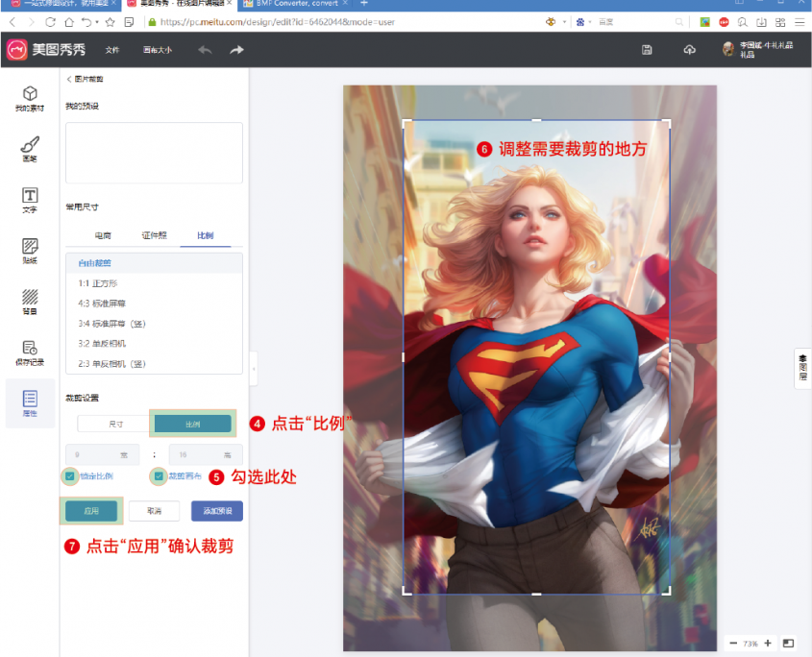Image resolution: width=812 pixels, height=657 pixels.
Task: Click the zoom in plus button
Action: pyautogui.click(x=767, y=643)
